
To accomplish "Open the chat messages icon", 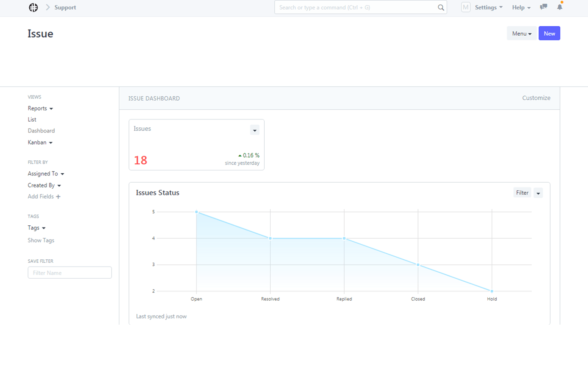I will (x=543, y=7).
